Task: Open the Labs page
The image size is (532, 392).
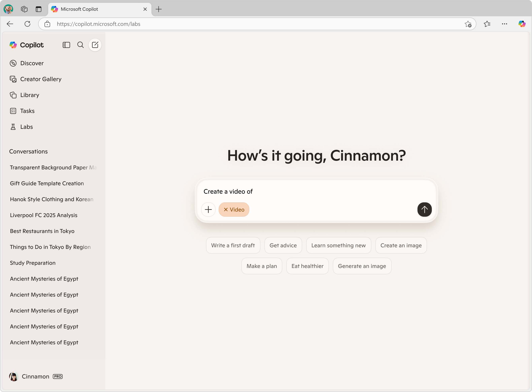Action: [26, 127]
